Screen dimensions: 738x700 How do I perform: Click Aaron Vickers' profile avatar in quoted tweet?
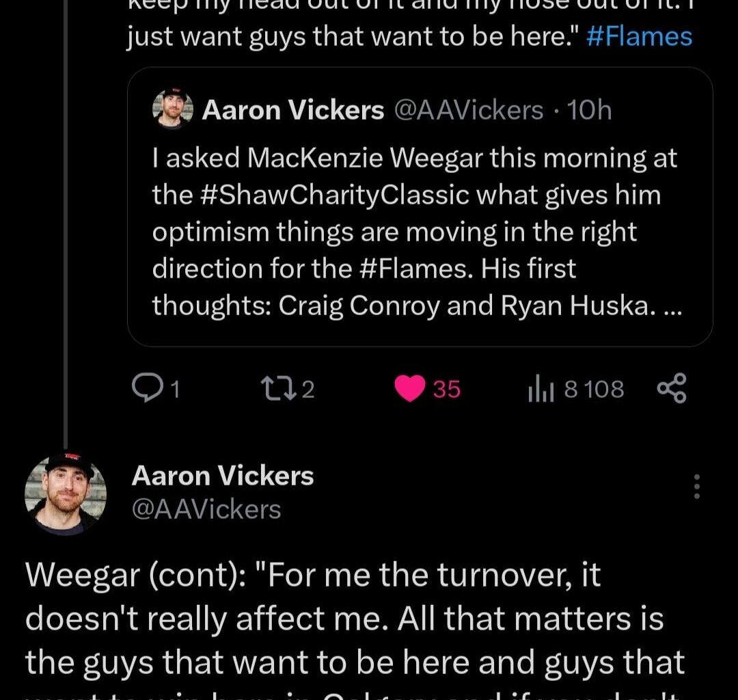click(172, 109)
